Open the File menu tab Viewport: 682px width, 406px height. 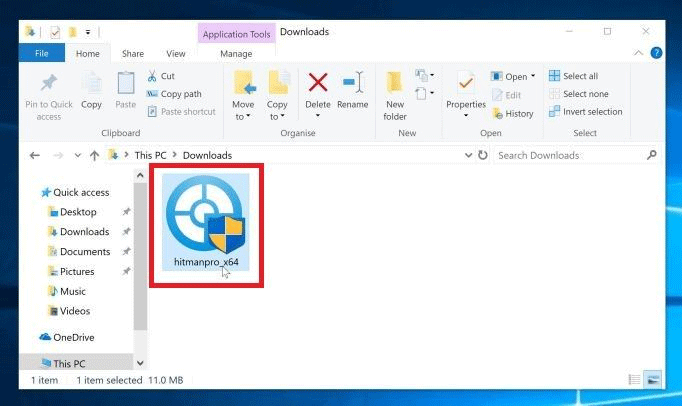click(x=42, y=53)
